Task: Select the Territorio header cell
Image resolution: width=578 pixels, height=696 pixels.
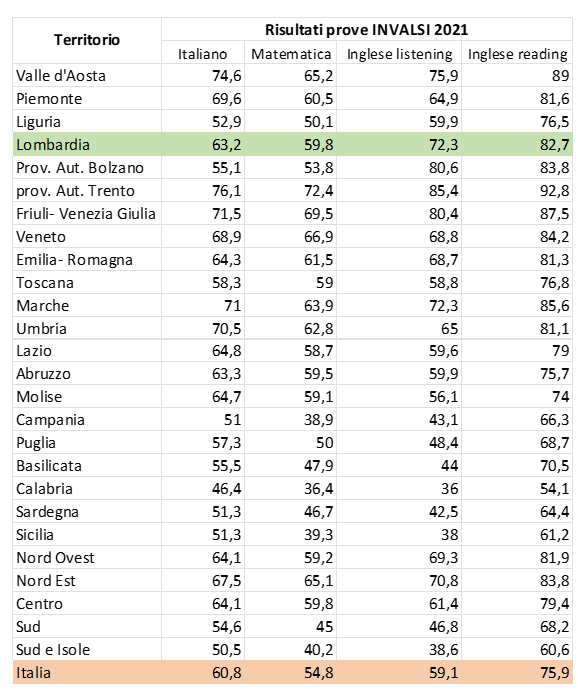Action: click(87, 40)
